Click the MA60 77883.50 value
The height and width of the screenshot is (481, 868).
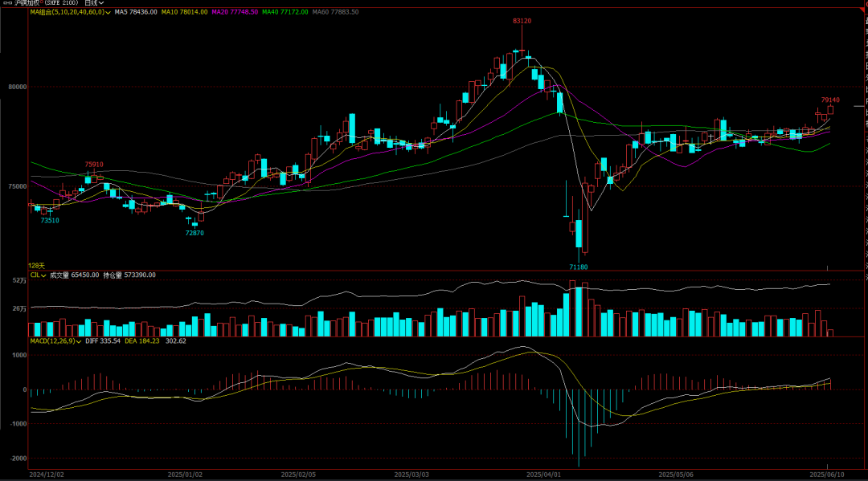click(x=335, y=12)
